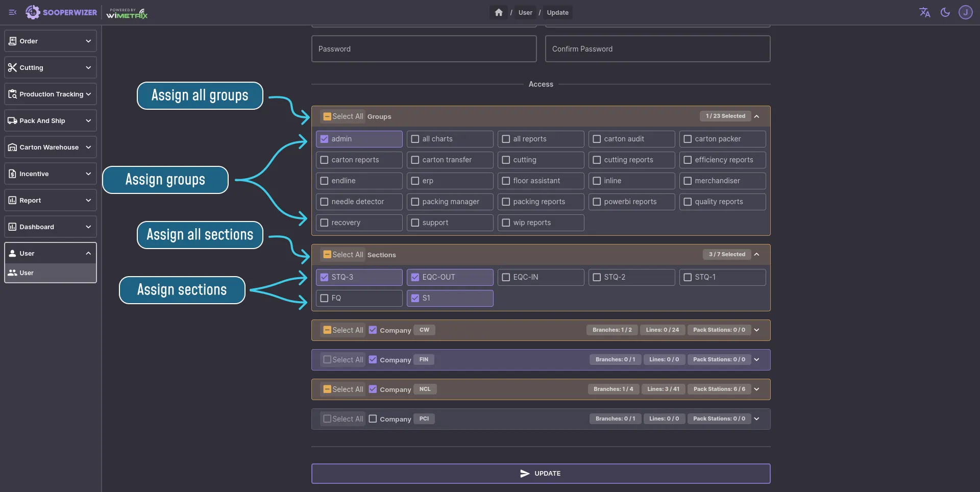Expand the Production Tracking sidebar menu
This screenshot has width=980, height=492.
click(x=51, y=94)
